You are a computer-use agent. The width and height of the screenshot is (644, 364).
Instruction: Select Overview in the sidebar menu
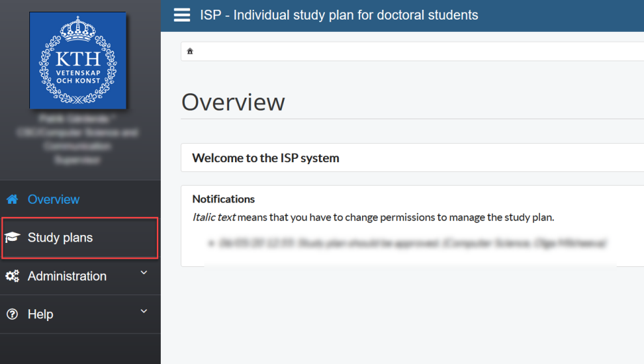[x=81, y=199]
